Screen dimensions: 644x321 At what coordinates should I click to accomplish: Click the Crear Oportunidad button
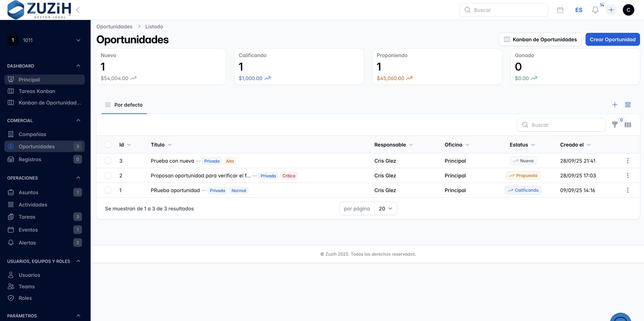(x=612, y=39)
